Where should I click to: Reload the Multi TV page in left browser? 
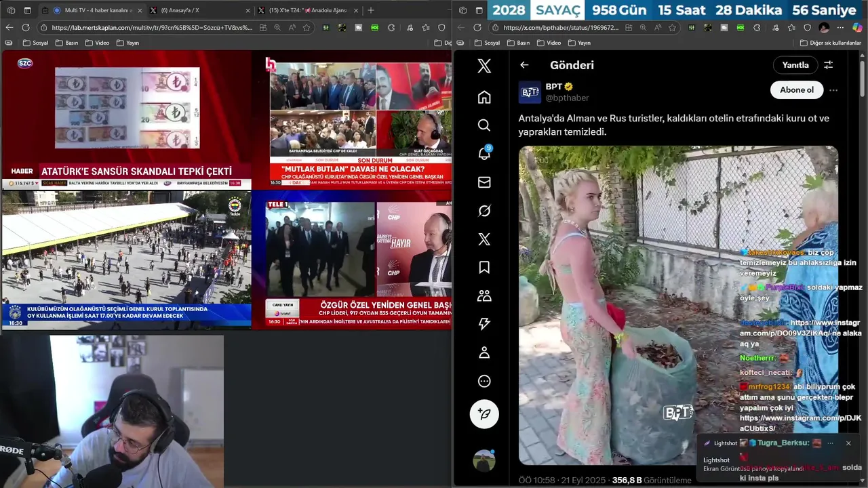point(26,28)
